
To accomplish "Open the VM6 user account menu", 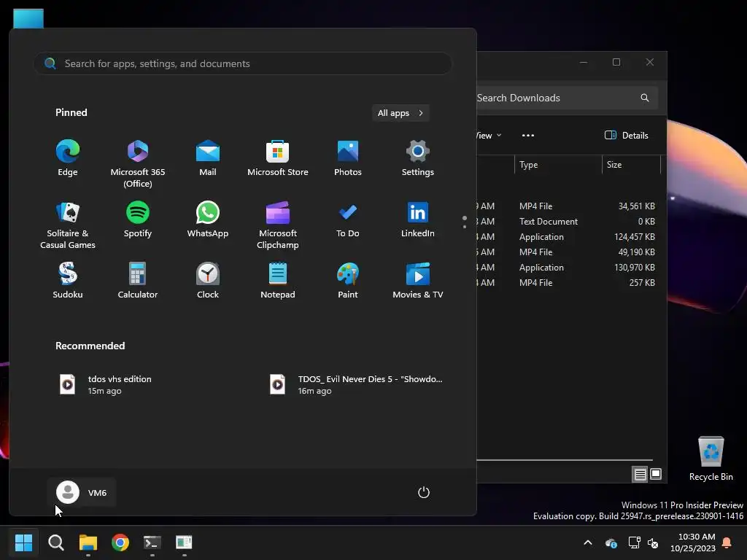I will point(82,492).
